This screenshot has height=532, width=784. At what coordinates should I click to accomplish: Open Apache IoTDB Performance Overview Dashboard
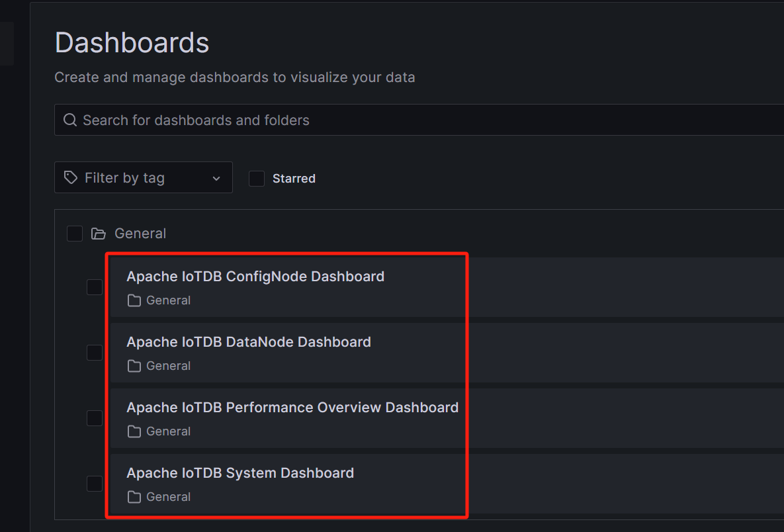click(x=292, y=408)
